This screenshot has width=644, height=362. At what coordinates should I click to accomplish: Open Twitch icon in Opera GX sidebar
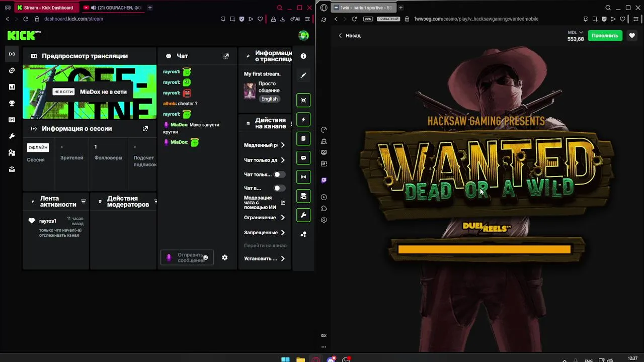[x=324, y=180]
